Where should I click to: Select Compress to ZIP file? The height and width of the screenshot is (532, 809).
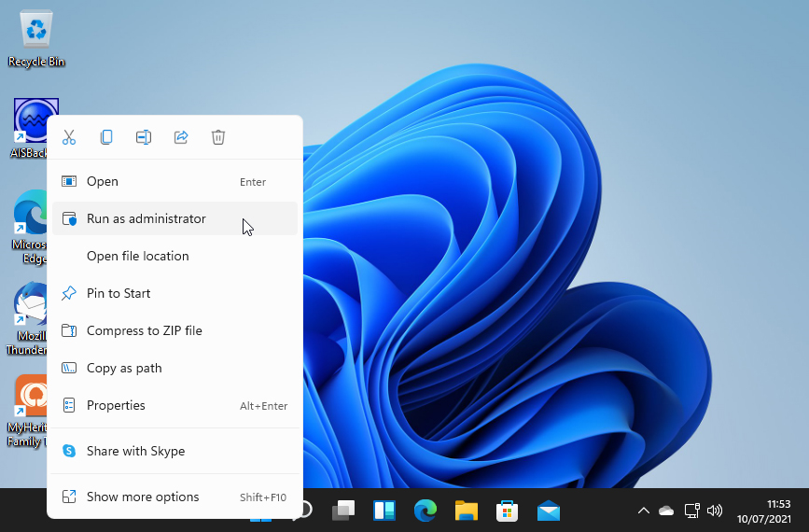coord(174,330)
